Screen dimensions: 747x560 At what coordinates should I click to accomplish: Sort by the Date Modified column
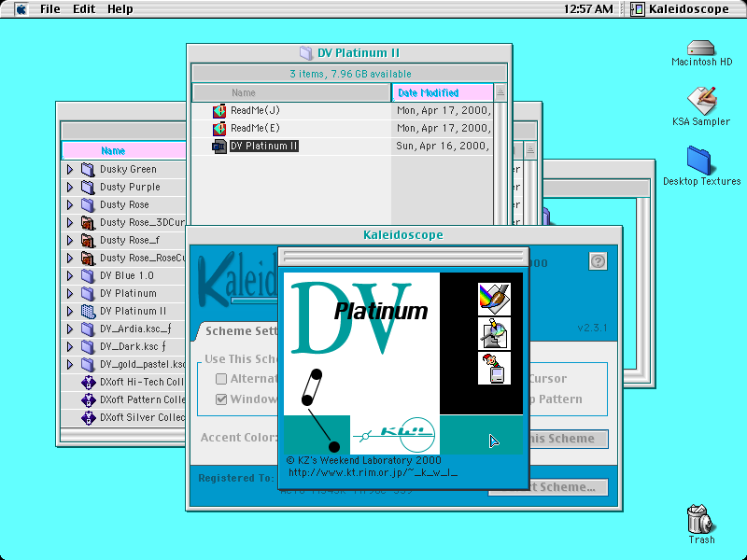point(442,92)
